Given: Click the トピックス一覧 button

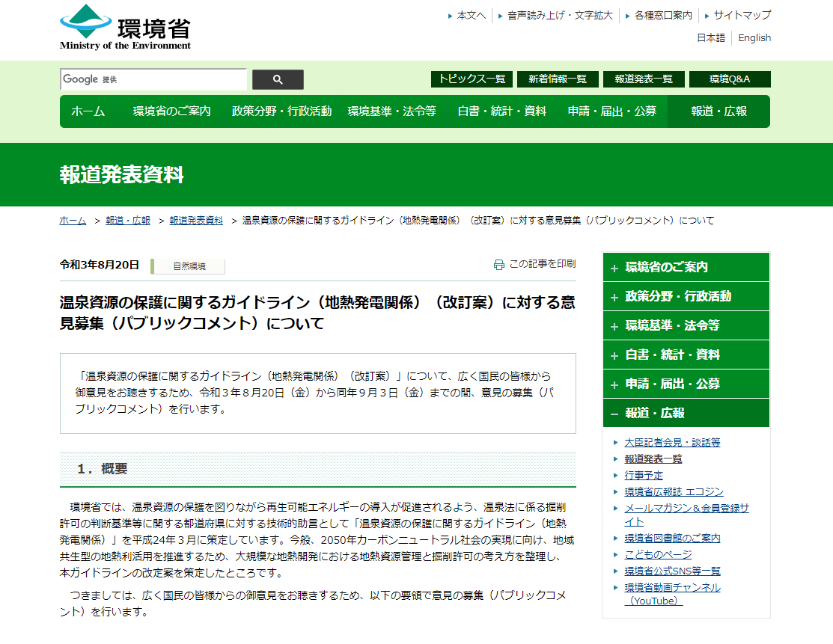Looking at the screenshot, I should coord(472,79).
